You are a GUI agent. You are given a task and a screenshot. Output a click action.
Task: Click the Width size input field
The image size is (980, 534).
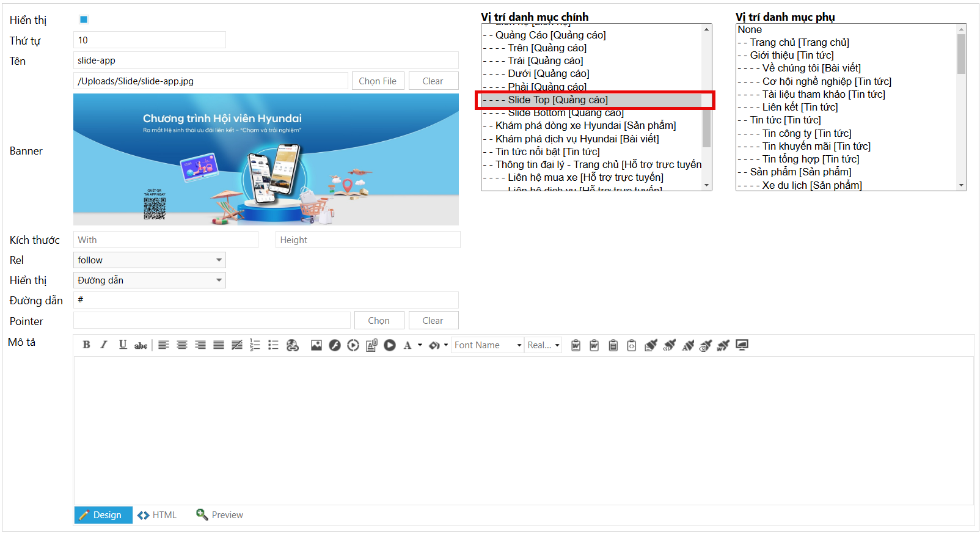tap(166, 240)
